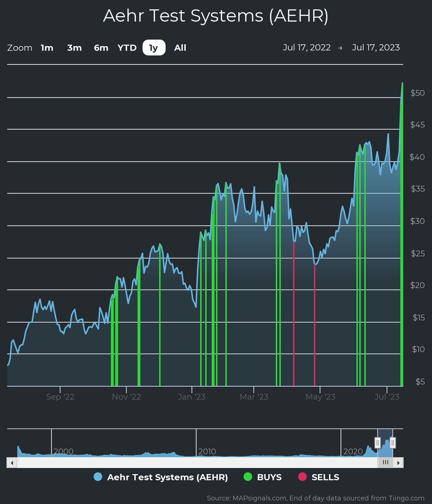Click the $45 price axis label

418,125
